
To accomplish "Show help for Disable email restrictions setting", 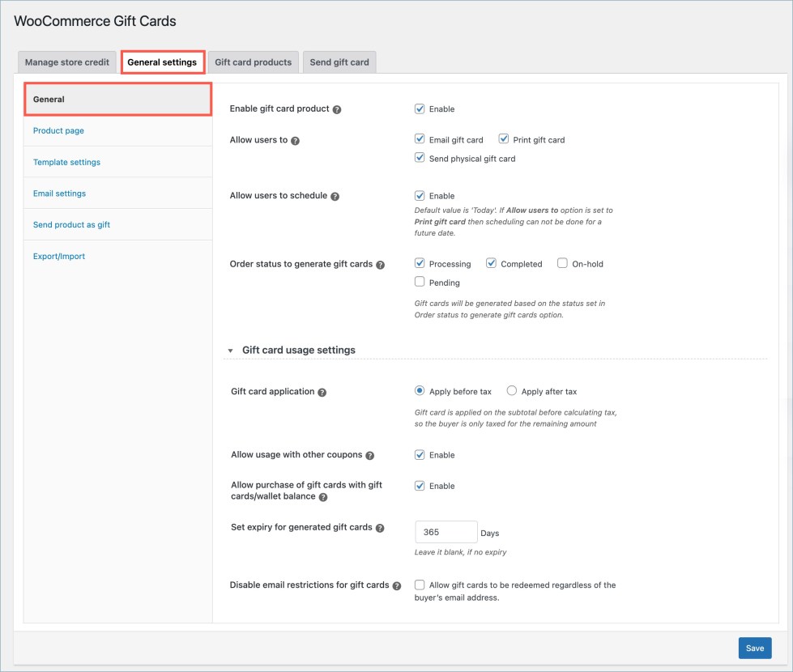I will tap(397, 585).
